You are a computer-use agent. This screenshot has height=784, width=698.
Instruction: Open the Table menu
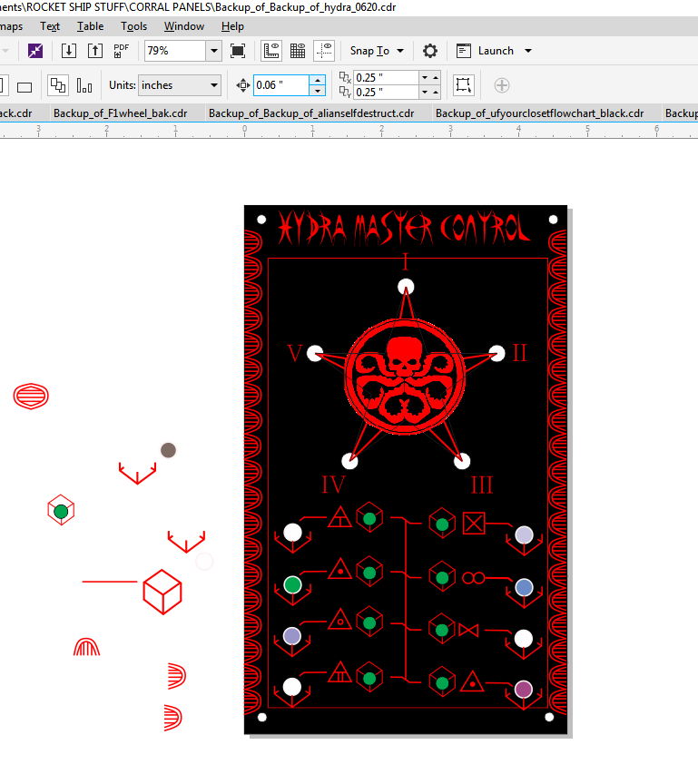click(90, 26)
